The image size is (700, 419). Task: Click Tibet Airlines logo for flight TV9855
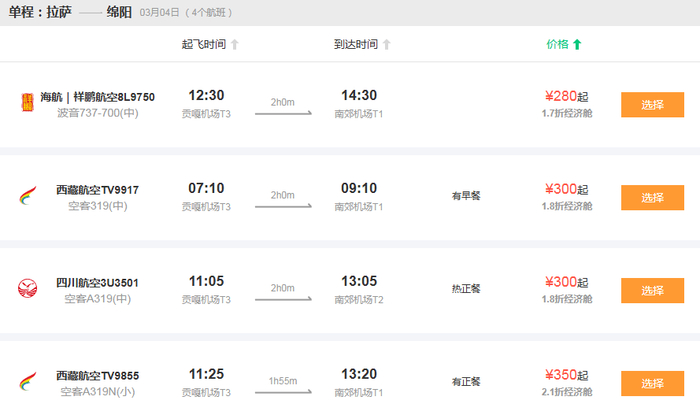27,383
